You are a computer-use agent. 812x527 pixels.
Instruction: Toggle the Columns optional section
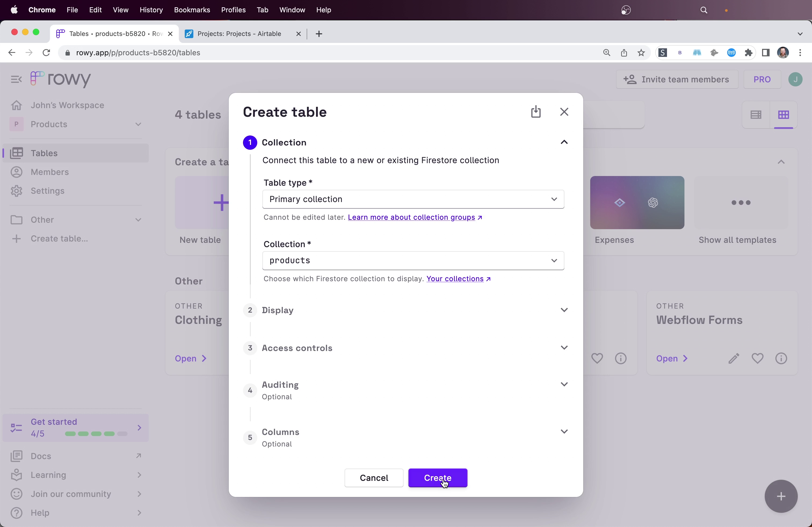coord(563,432)
